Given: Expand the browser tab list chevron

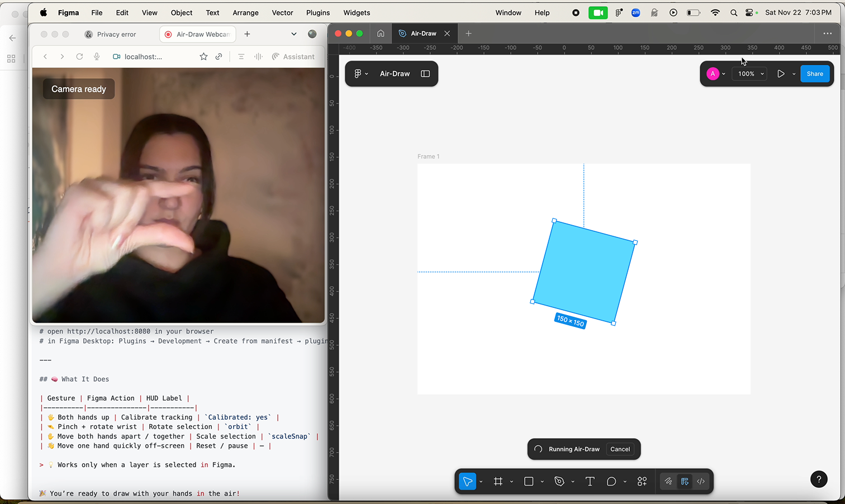Looking at the screenshot, I should (294, 34).
